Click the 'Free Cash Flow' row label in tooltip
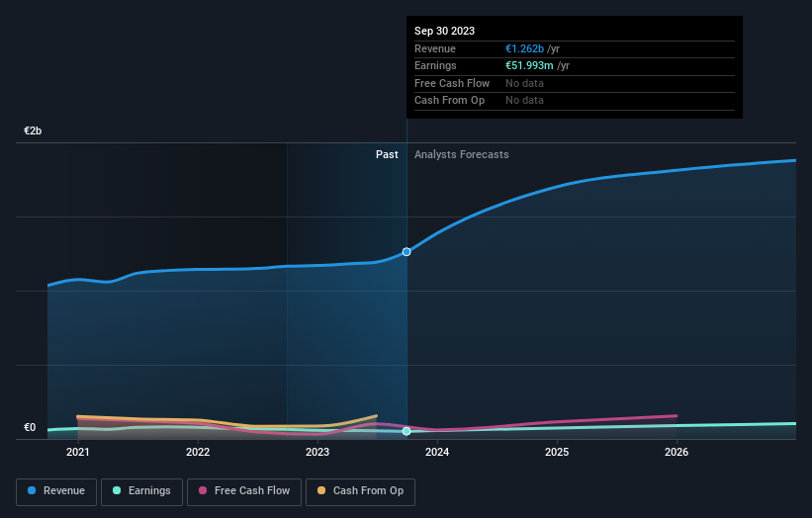 452,83
